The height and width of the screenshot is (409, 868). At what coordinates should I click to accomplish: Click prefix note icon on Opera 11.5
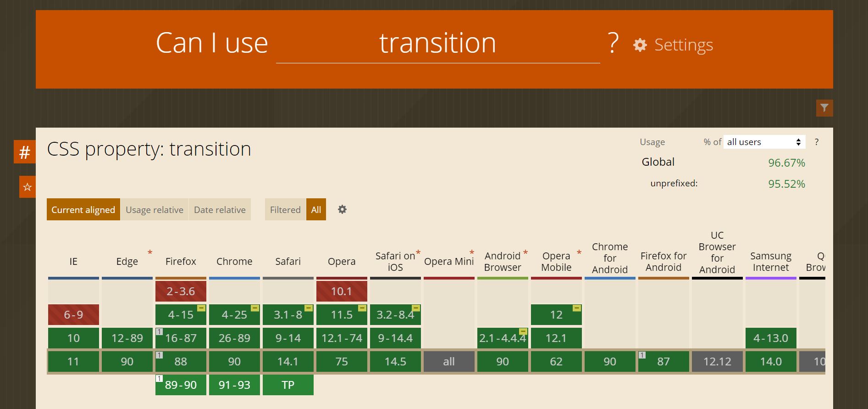[x=362, y=308]
